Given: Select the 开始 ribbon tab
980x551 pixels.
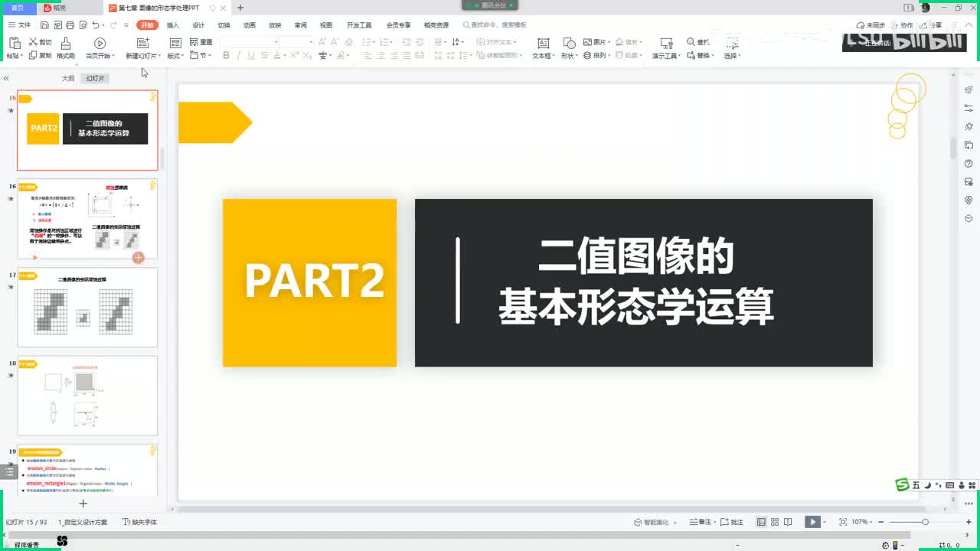Looking at the screenshot, I should [x=147, y=25].
